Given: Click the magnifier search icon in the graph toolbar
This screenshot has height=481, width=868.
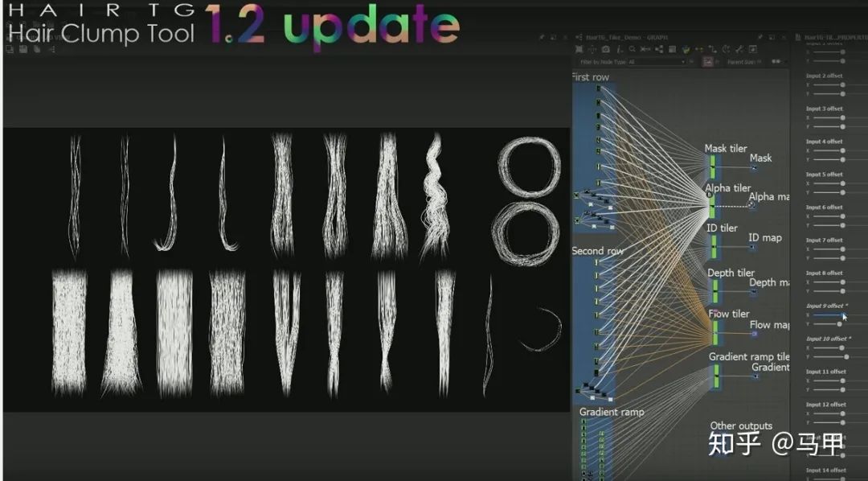Looking at the screenshot, I should click(633, 49).
